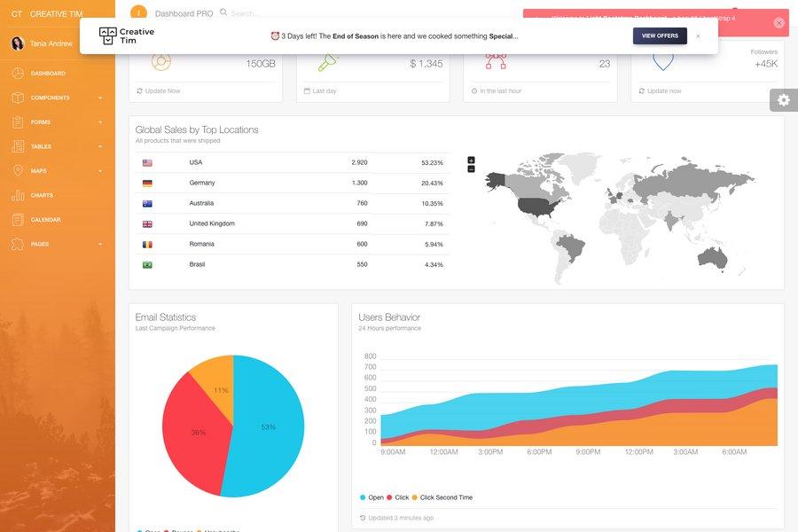Image resolution: width=798 pixels, height=532 pixels.
Task: Click the Tables icon in the sidebar
Action: 20,145
